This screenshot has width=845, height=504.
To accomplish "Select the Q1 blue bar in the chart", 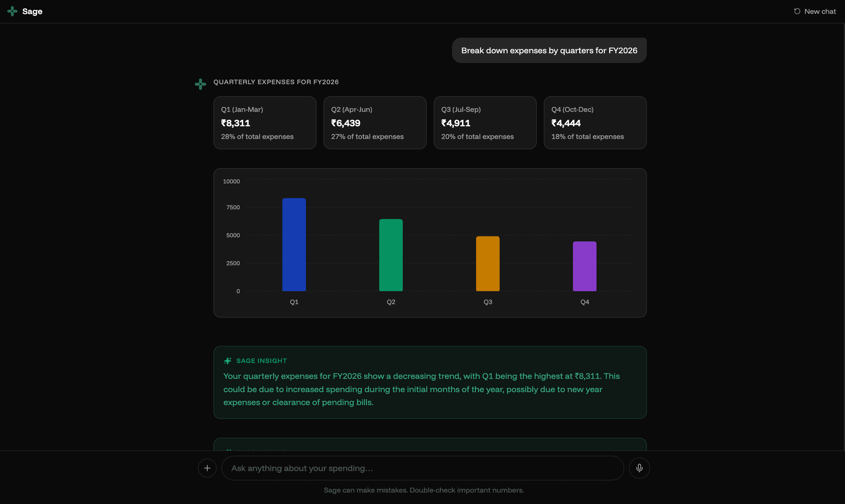I will 294,245.
